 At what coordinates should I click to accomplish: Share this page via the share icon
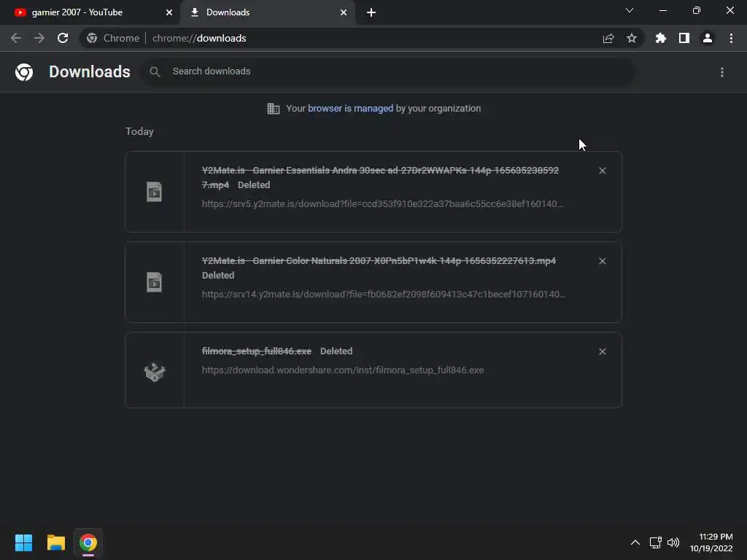(608, 38)
